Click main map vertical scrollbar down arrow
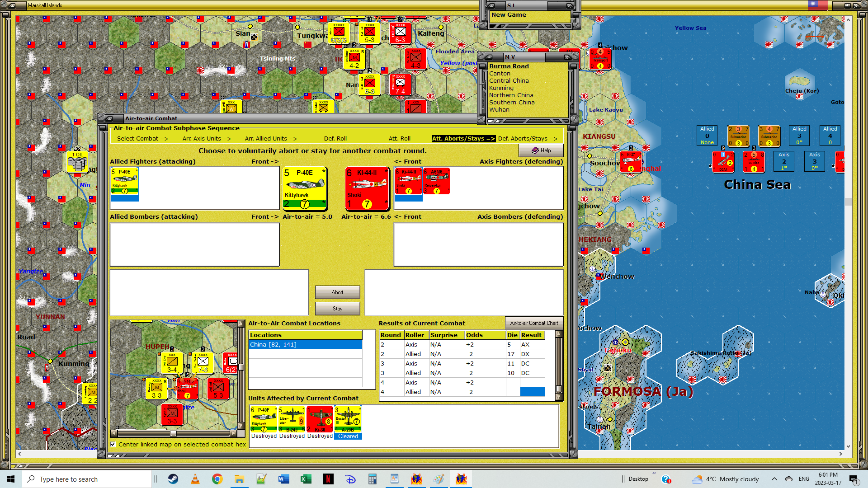 click(848, 446)
